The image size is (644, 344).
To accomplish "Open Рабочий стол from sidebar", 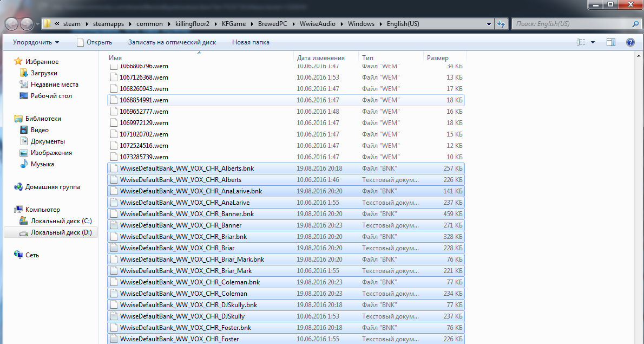I will (45, 96).
